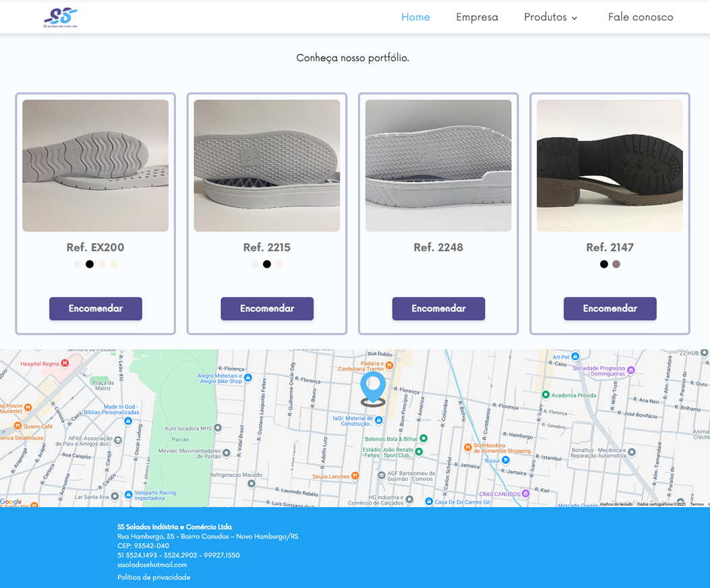Select black color swatch for Ref. 2215

pos(267,264)
